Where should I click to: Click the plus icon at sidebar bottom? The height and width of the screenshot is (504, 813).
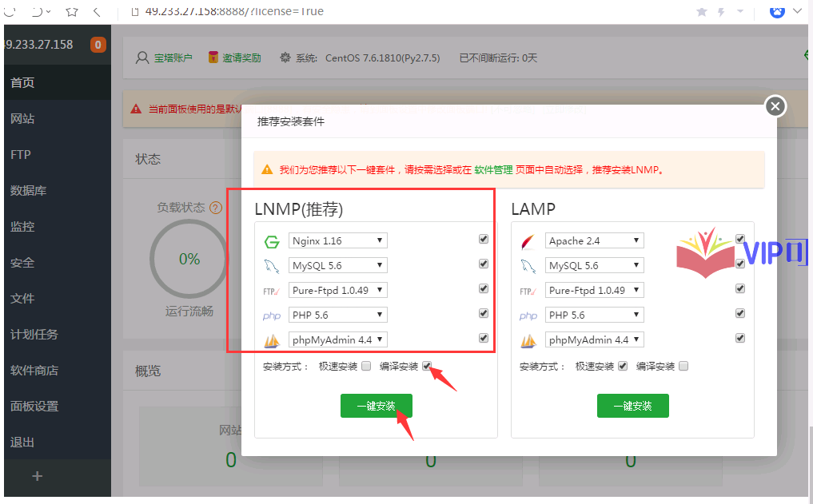(x=37, y=476)
